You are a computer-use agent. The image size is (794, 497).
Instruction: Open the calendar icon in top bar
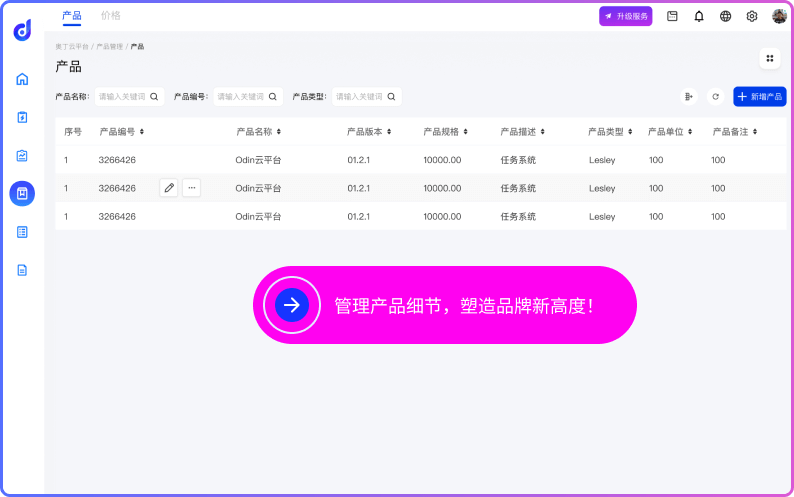[672, 16]
